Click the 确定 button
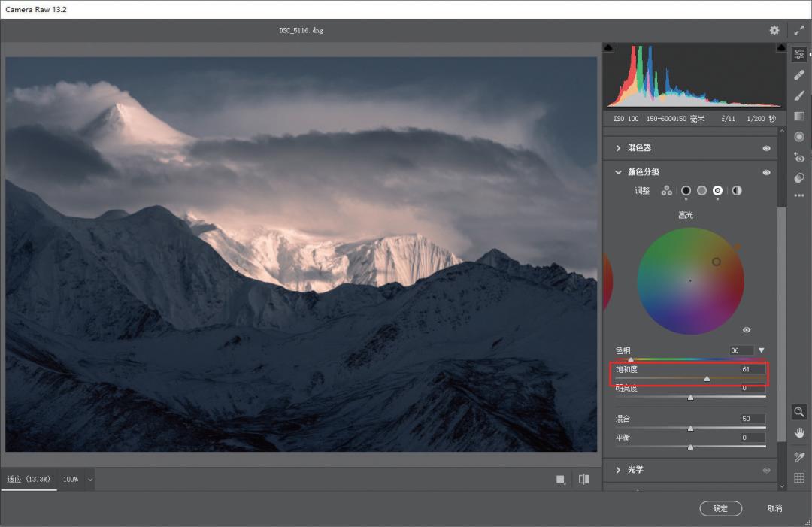This screenshot has width=812, height=527. [x=720, y=508]
